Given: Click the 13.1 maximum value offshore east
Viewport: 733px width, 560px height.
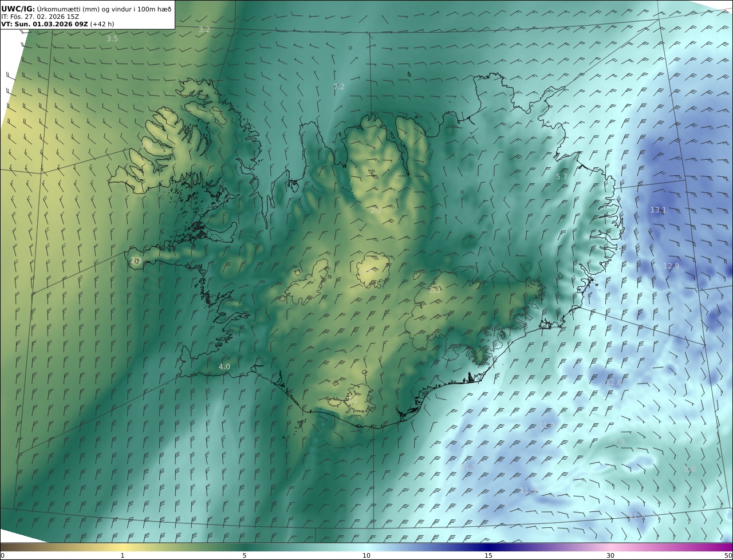Looking at the screenshot, I should point(659,210).
